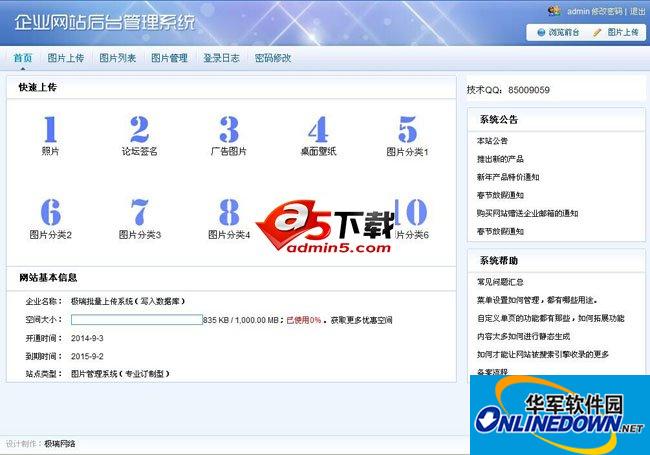Click the pencil icon beside 图片上传 button
Image resolution: width=650 pixels, height=455 pixels.
(x=597, y=32)
